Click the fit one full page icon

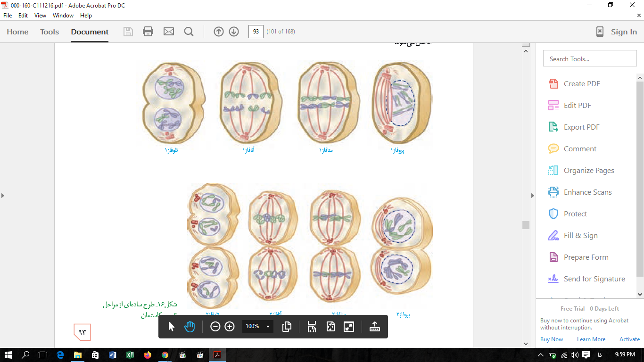(330, 326)
